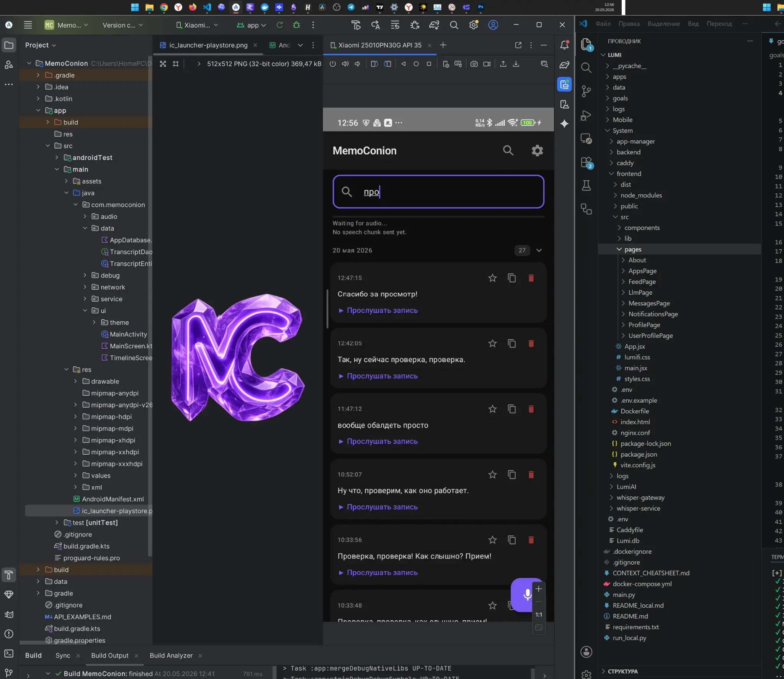Star the 10:33:48 transcript entry
This screenshot has height=679, width=784.
pyautogui.click(x=492, y=605)
